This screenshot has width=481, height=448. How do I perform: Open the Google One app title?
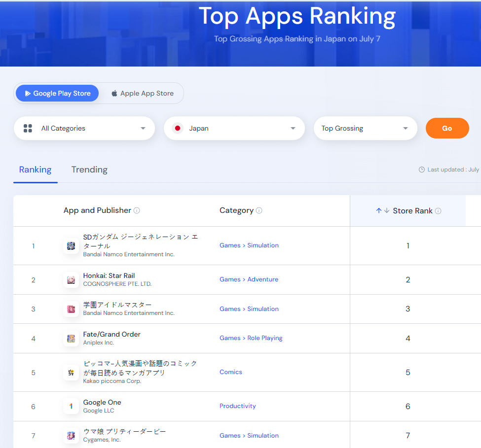click(x=102, y=402)
